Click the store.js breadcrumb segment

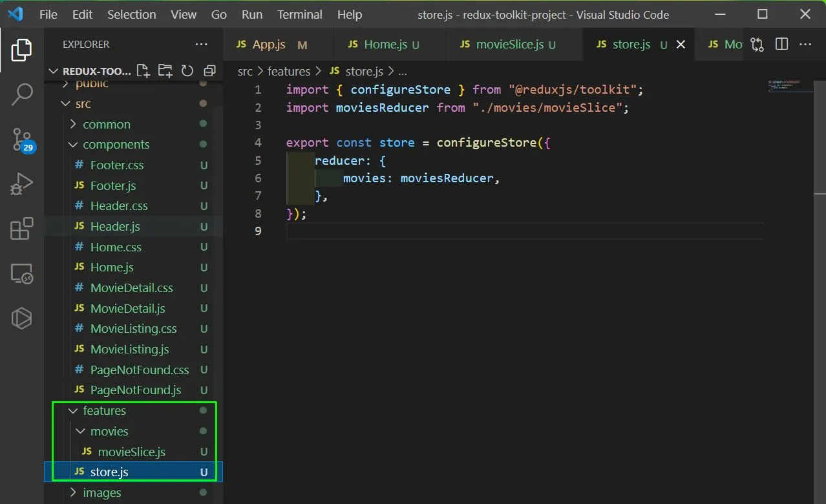358,71
